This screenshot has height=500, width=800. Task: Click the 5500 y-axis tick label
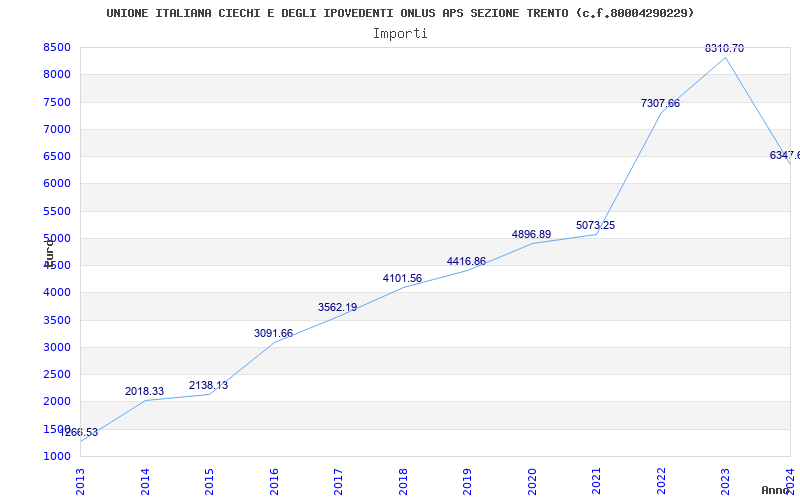pyautogui.click(x=57, y=211)
